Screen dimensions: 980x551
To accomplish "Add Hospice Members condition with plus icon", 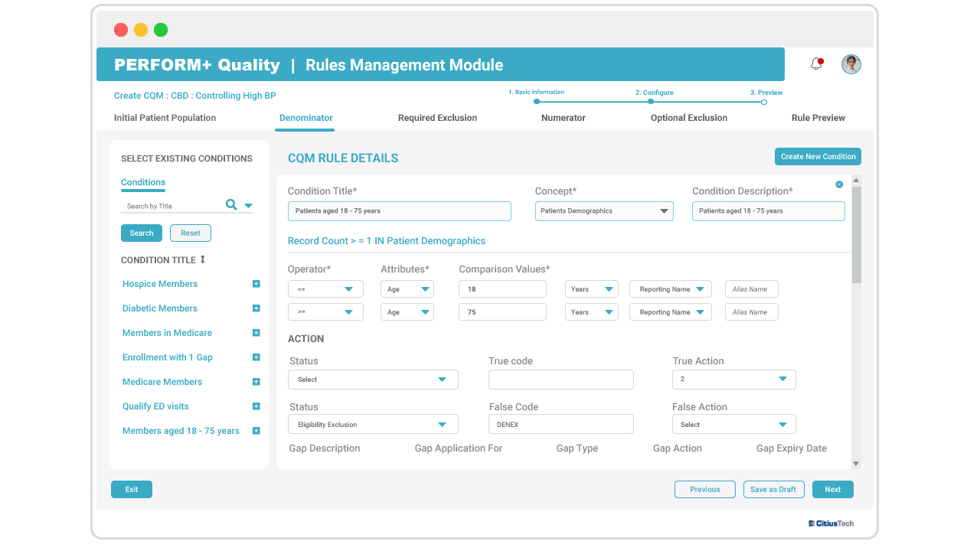I will 256,284.
